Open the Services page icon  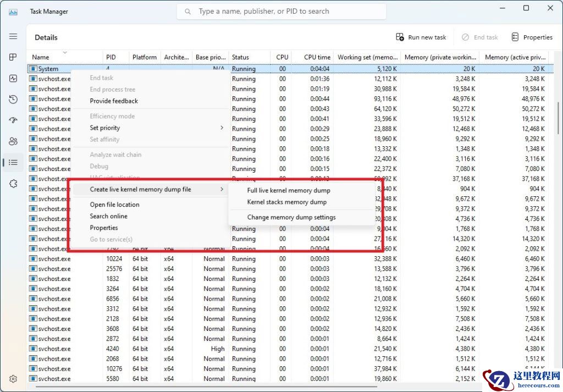[x=13, y=183]
